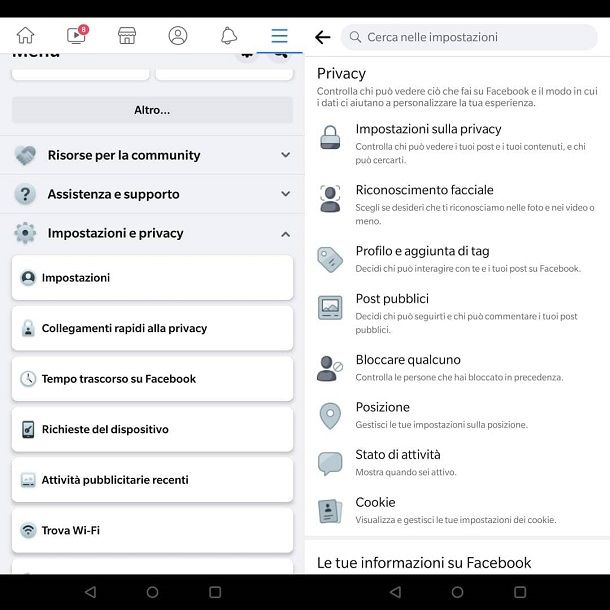Open Bloccare qualcuno settings
This screenshot has width=610, height=610.
coord(458,368)
